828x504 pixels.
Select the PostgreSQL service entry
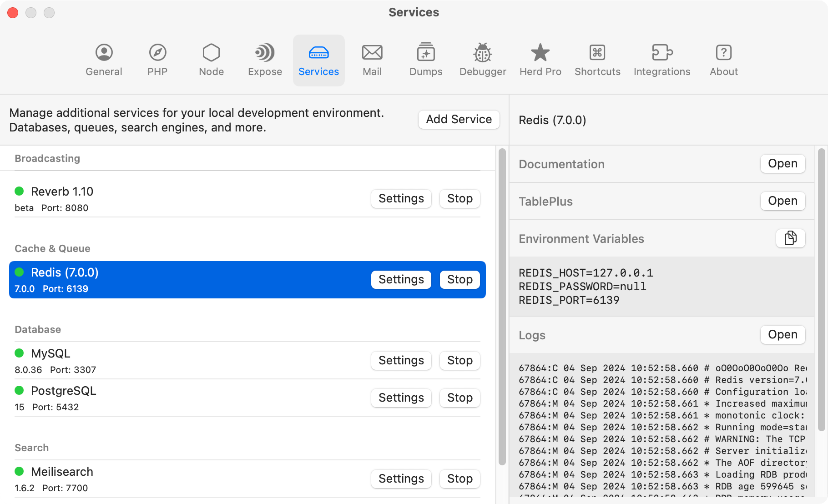pos(182,398)
